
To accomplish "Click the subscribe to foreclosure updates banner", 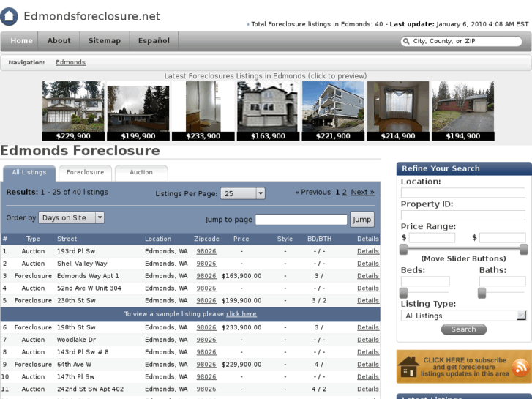I will (x=464, y=367).
